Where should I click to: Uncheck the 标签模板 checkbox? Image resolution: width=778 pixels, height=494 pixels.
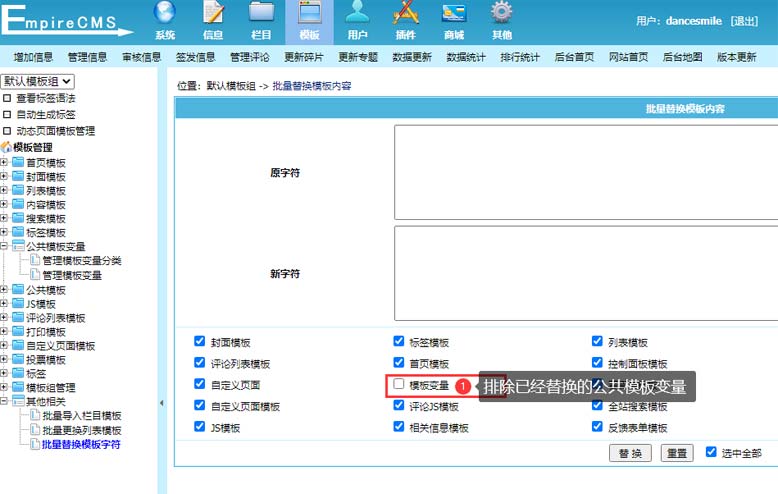(x=398, y=341)
